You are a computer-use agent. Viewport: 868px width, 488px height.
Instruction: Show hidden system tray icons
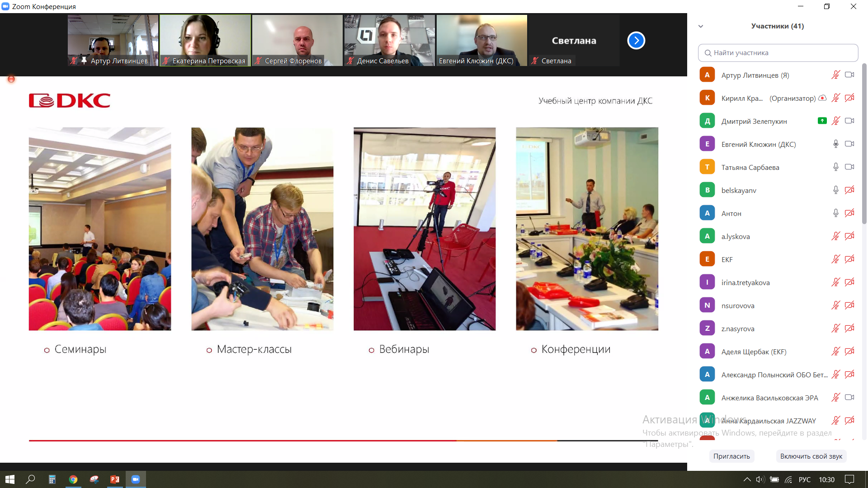pos(747,479)
